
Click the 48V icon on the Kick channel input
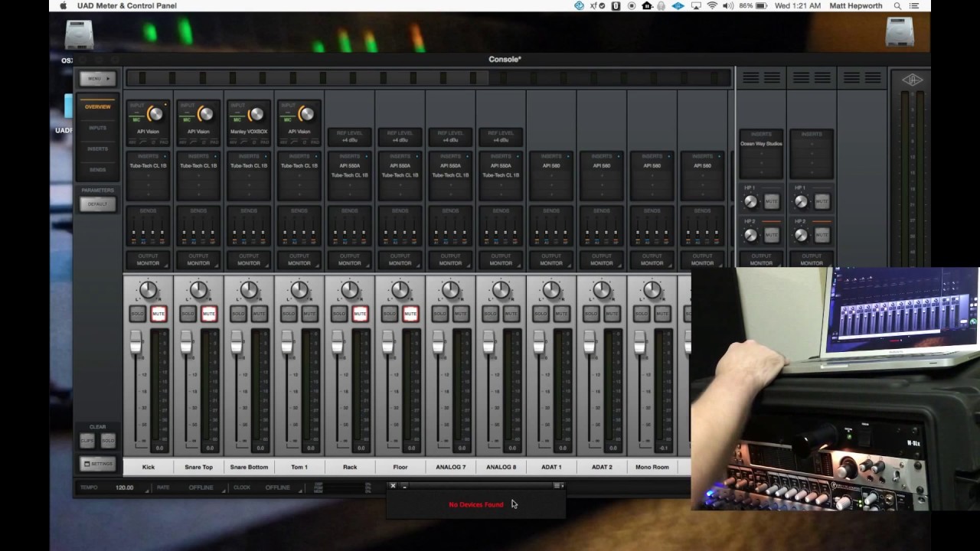pos(132,142)
